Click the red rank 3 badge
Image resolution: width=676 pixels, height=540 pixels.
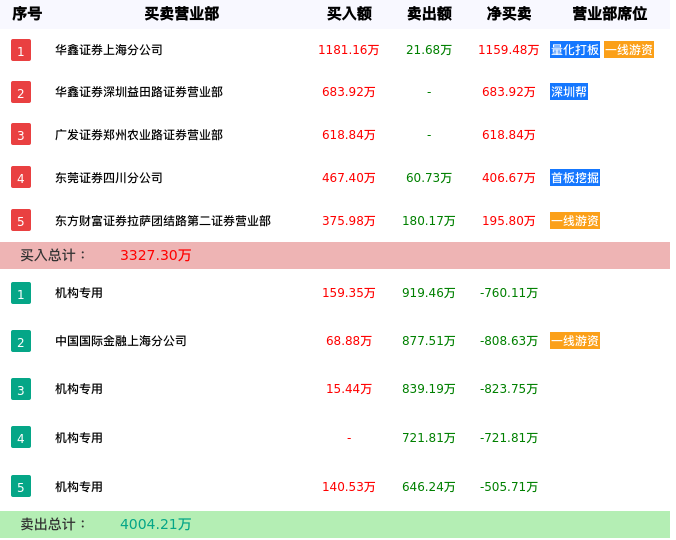[x=21, y=134]
